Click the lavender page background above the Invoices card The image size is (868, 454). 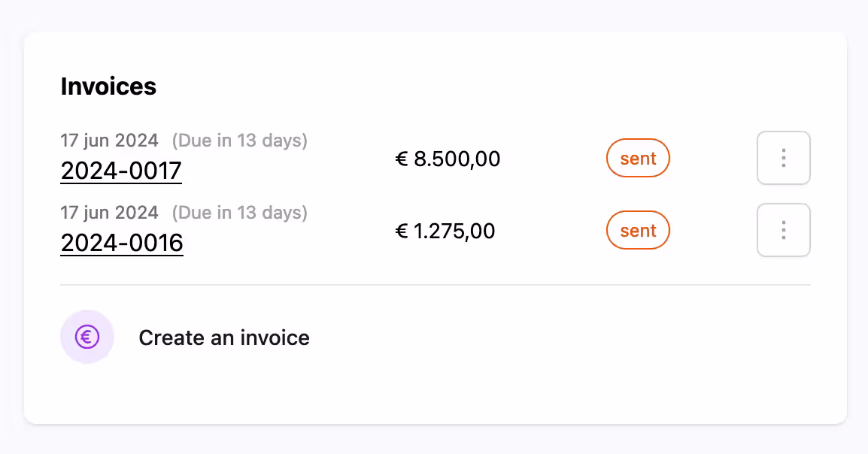[x=435, y=15]
